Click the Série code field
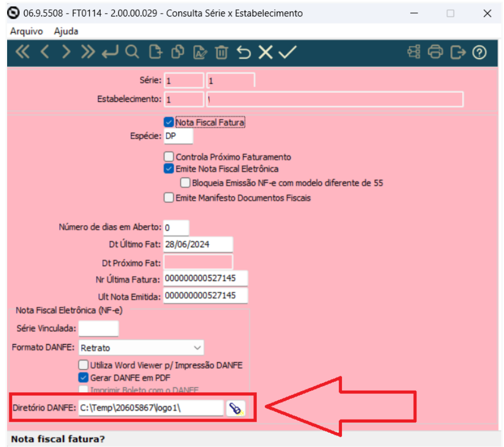 tap(184, 81)
